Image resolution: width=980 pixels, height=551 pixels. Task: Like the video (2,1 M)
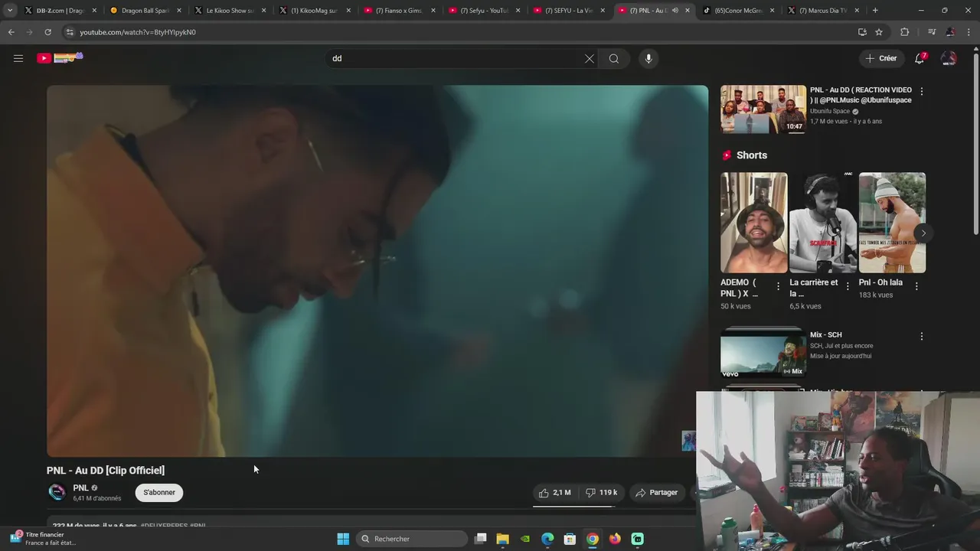[555, 492]
